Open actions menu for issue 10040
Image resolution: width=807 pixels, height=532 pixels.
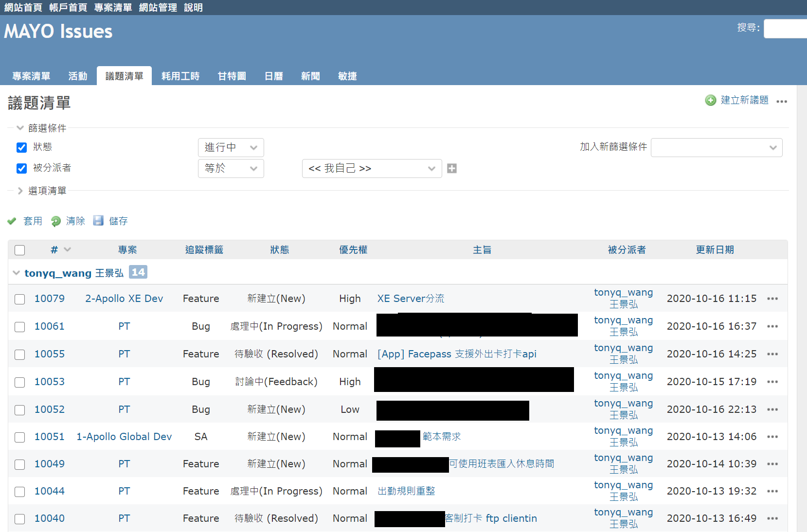click(x=772, y=518)
